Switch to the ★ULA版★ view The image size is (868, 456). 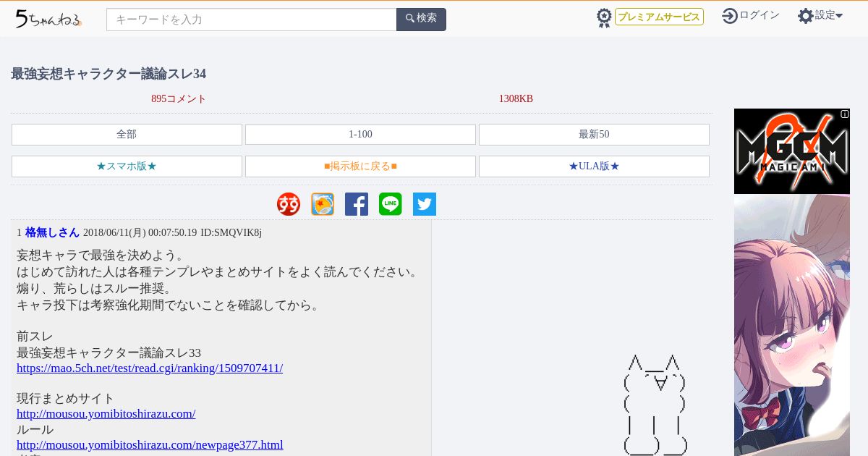point(594,166)
